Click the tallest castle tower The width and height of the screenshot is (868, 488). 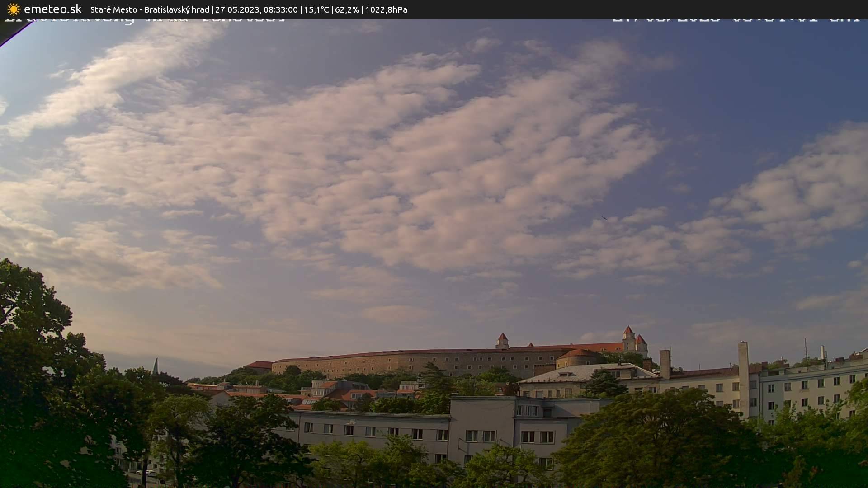click(x=628, y=339)
